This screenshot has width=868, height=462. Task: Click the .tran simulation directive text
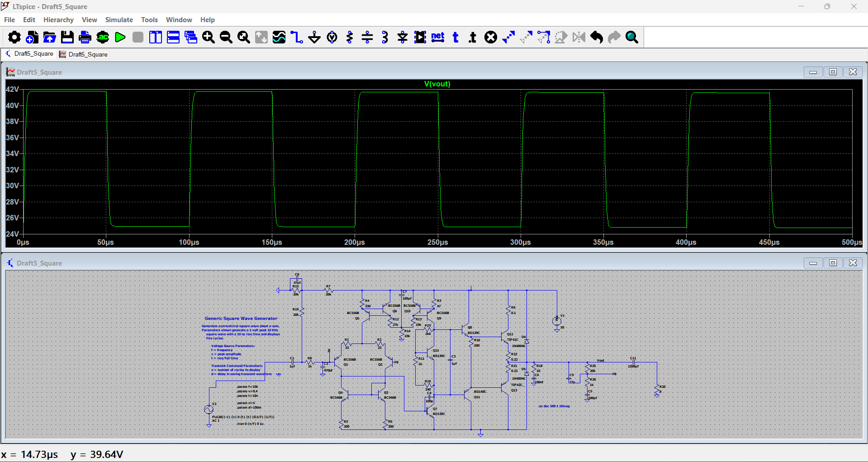(250, 424)
